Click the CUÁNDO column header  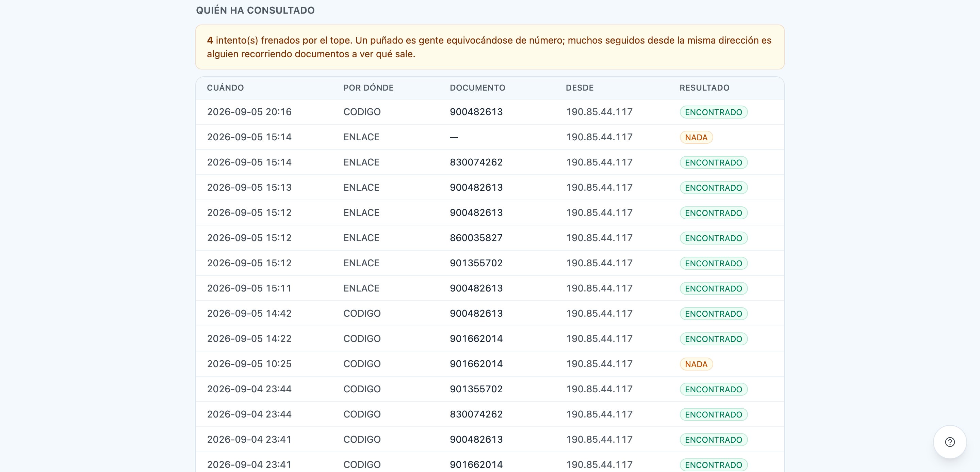pyautogui.click(x=225, y=88)
